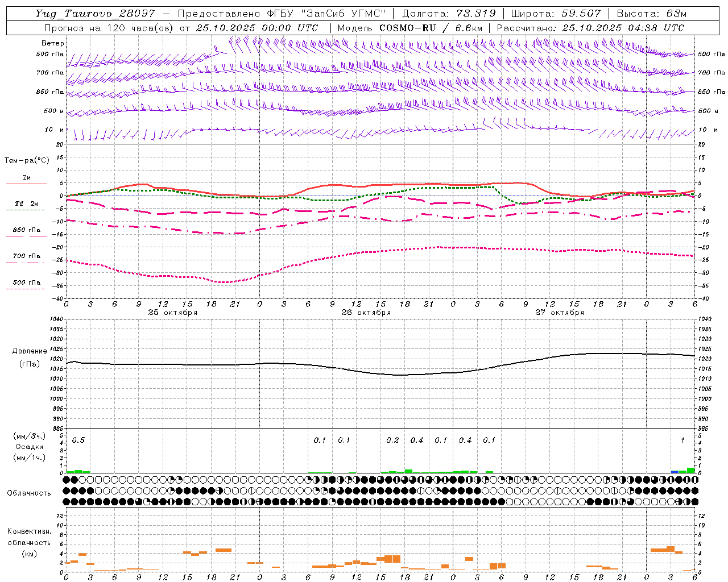
Task: Click the Давление panel label
Action: [x=30, y=351]
